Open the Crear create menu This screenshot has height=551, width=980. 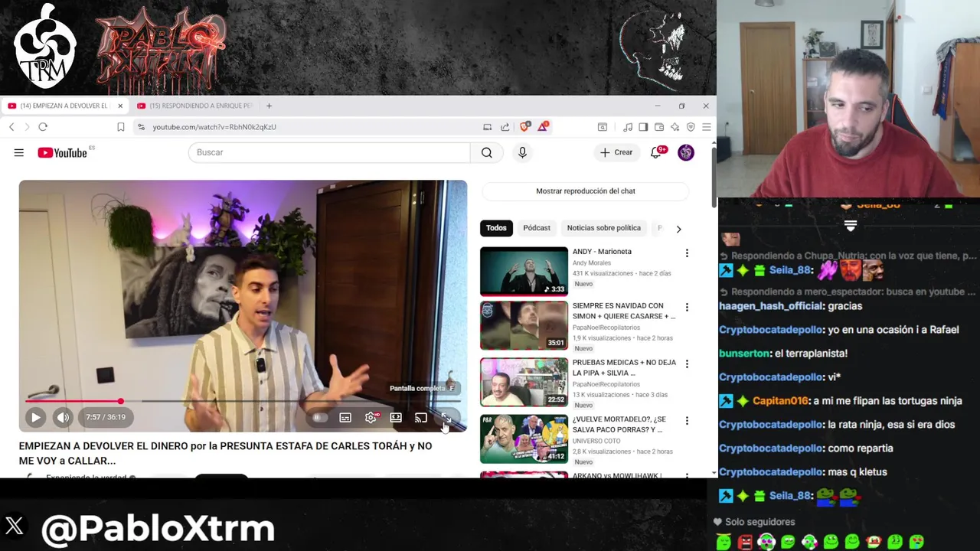[616, 152]
